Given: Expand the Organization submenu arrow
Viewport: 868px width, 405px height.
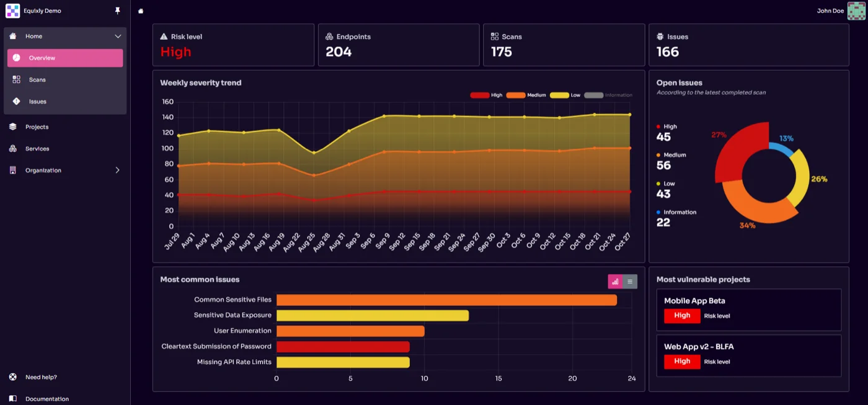Looking at the screenshot, I should tap(118, 170).
